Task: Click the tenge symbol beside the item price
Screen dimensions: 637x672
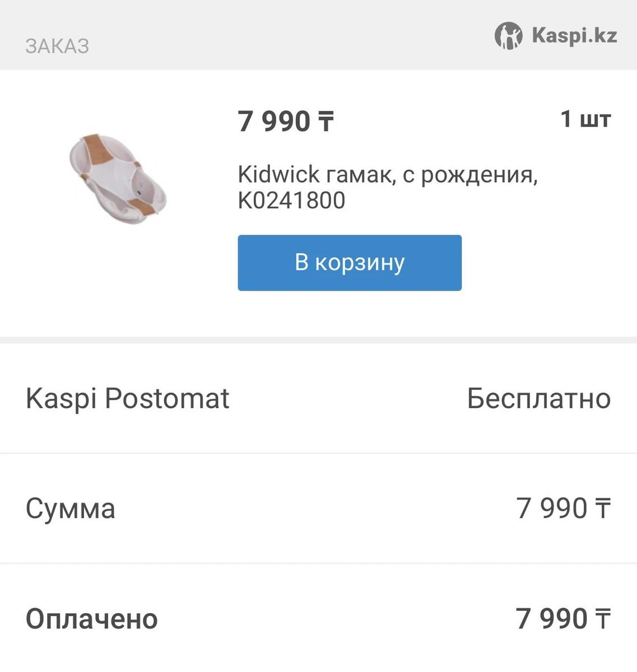Action: coord(326,122)
